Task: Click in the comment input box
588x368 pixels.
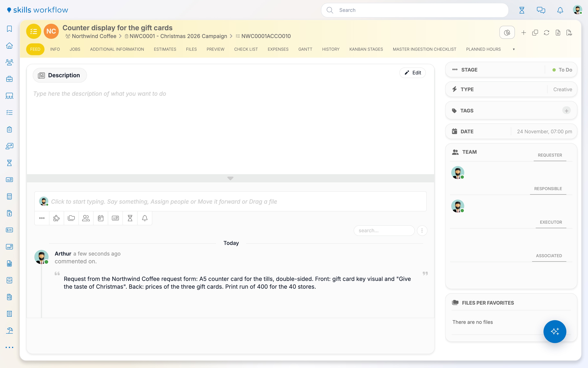Action: (230, 202)
